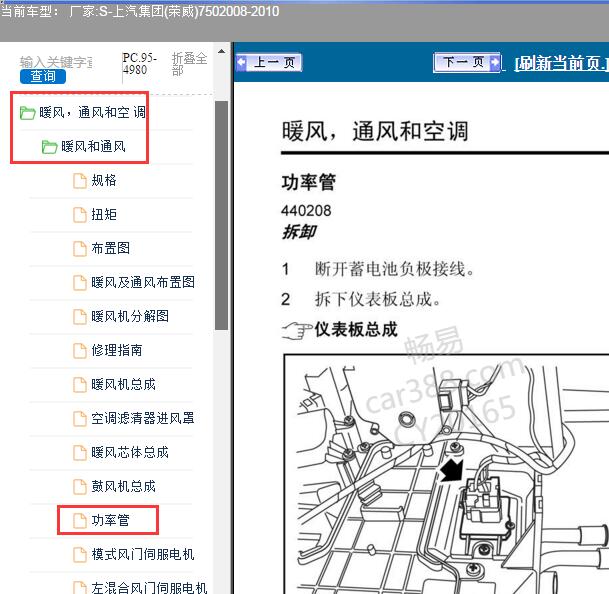
Task: Collapse the 暖风和通风 folder icon
Action: point(49,147)
